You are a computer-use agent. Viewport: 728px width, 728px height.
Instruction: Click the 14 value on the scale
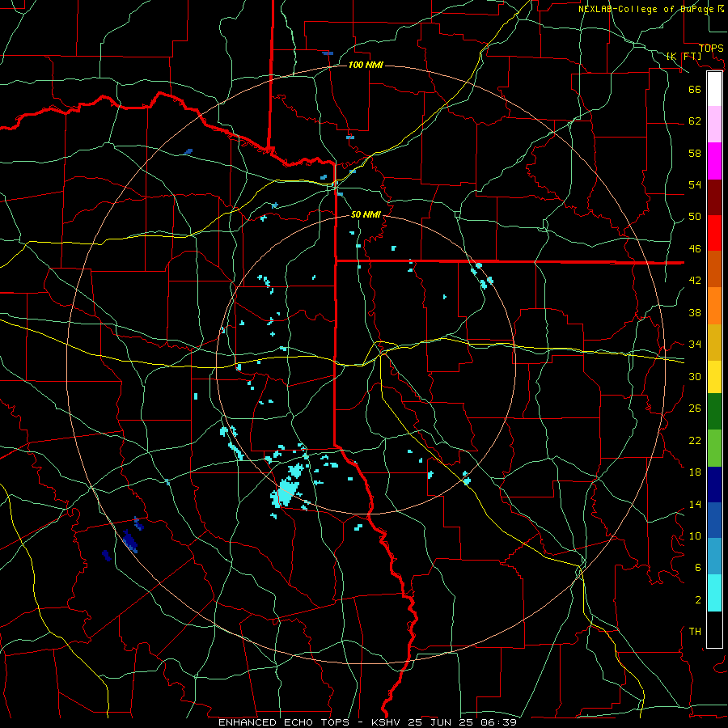[695, 504]
